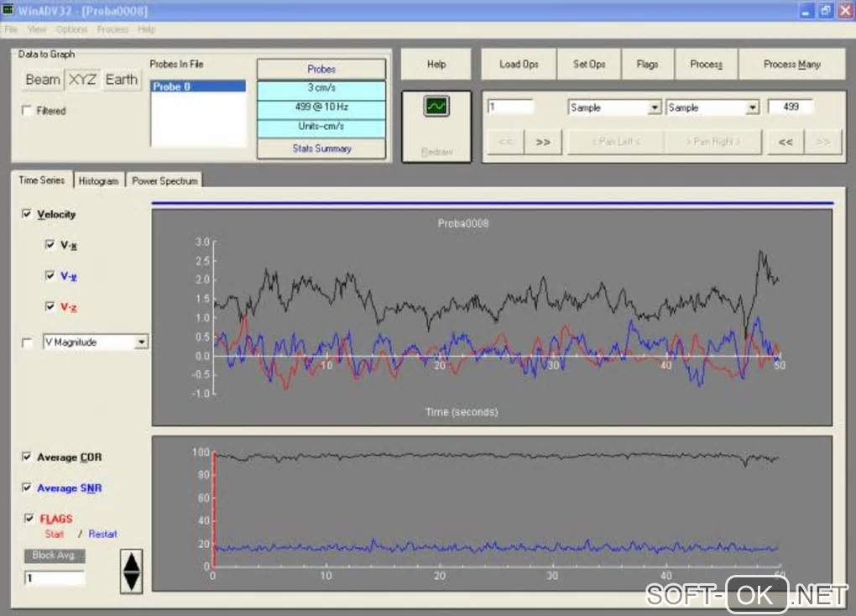Screen dimensions: 856x616
Task: Select XYZ coordinate display button
Action: pos(82,80)
